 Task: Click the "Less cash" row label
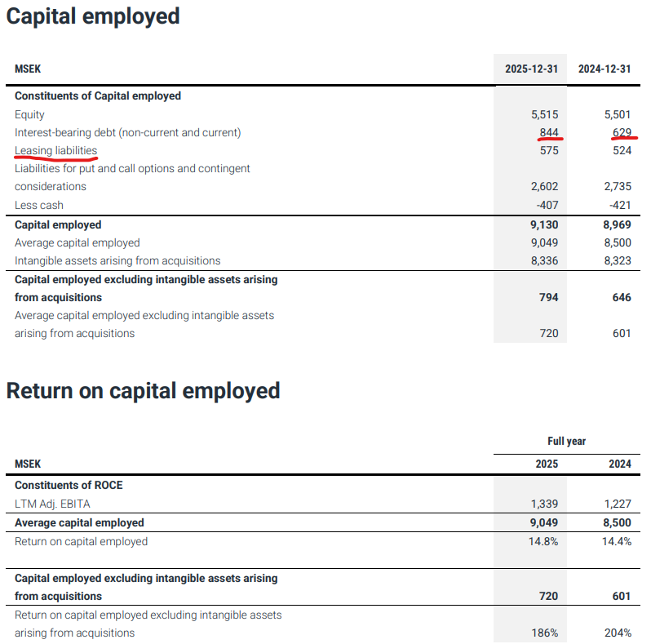pos(38,205)
